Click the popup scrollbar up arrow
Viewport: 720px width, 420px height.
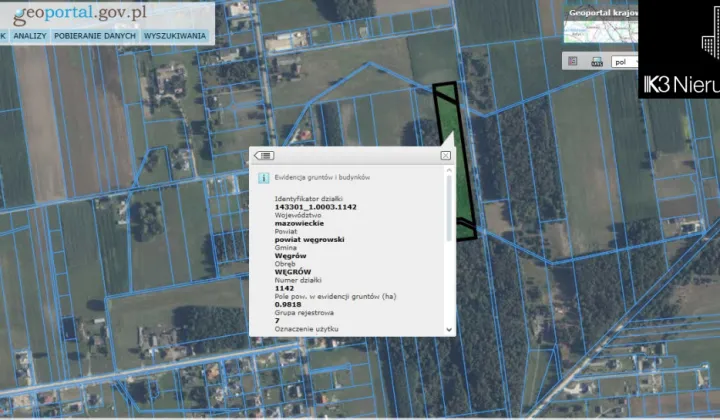(449, 170)
